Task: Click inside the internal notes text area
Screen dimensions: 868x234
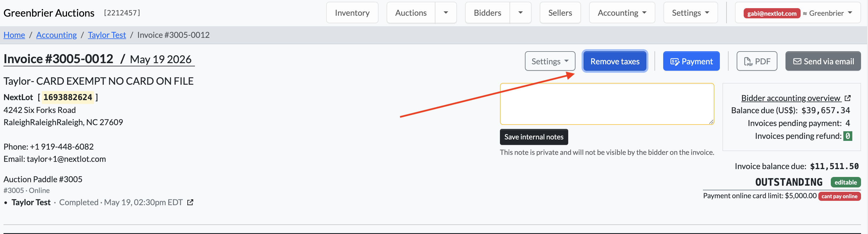Action: [x=607, y=104]
